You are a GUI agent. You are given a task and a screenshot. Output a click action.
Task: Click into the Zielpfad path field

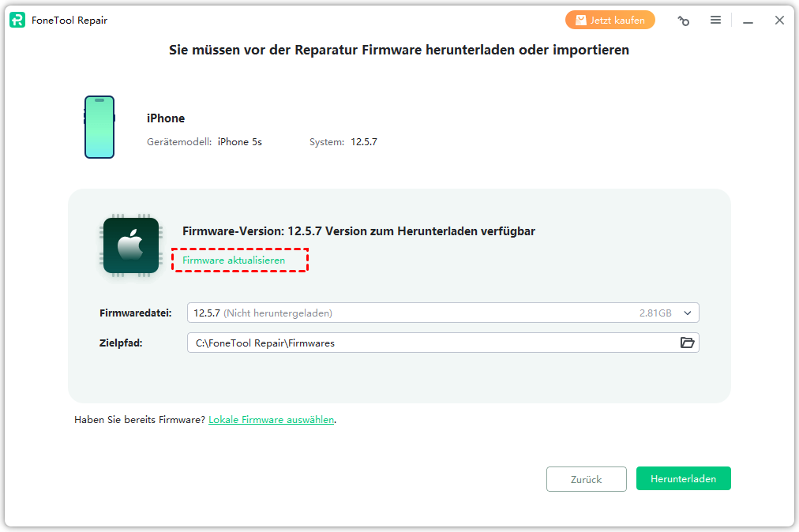(x=426, y=343)
